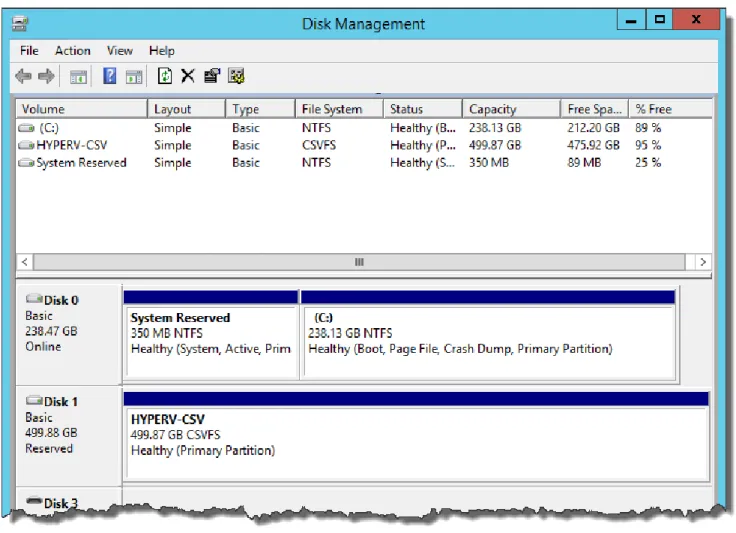
Task: Click the Disk 0 drive icon
Action: tap(34, 298)
